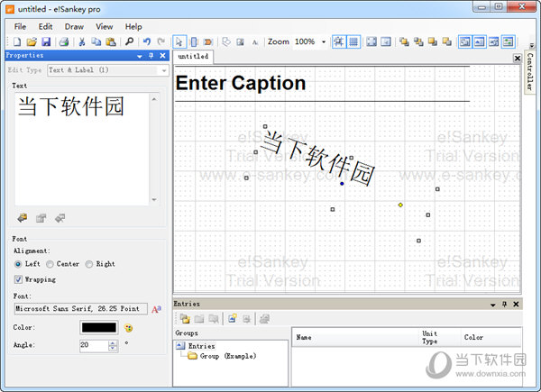Click the send to back icon
Image resolution: width=541 pixels, height=392 pixels.
coord(418,42)
